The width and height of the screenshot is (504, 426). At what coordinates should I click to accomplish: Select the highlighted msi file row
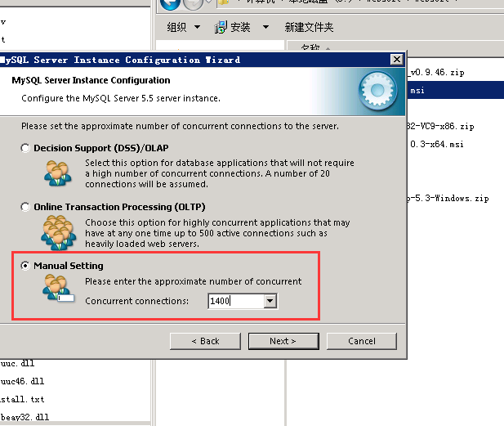(453, 91)
